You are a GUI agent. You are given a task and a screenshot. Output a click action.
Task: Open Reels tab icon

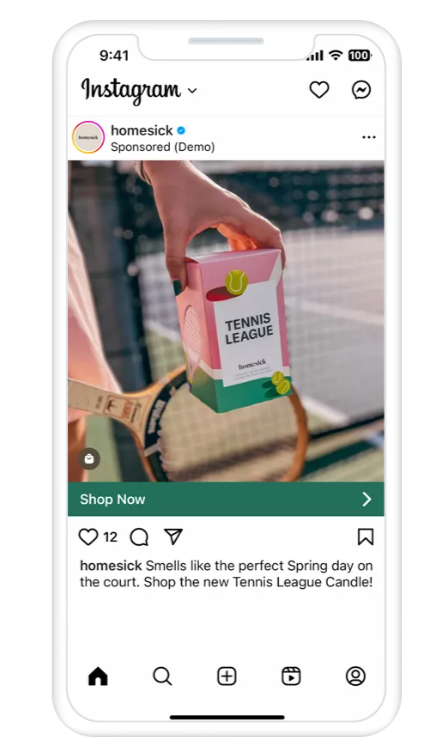[291, 676]
